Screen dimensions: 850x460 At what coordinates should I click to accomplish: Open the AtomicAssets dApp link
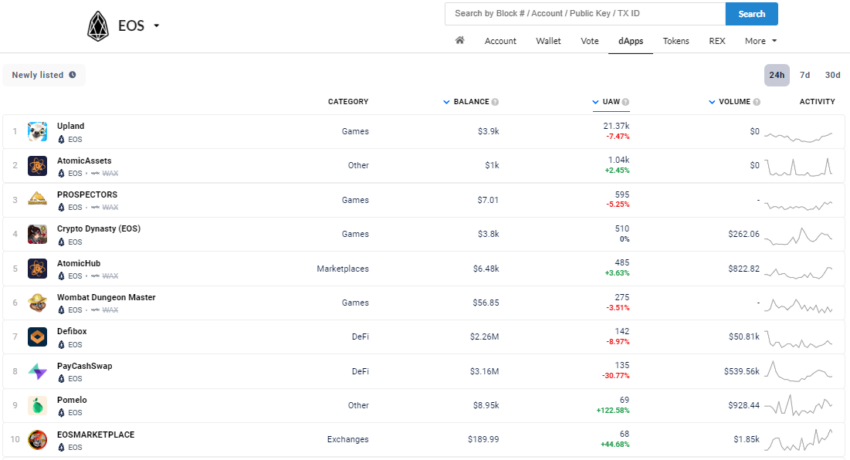pos(84,160)
